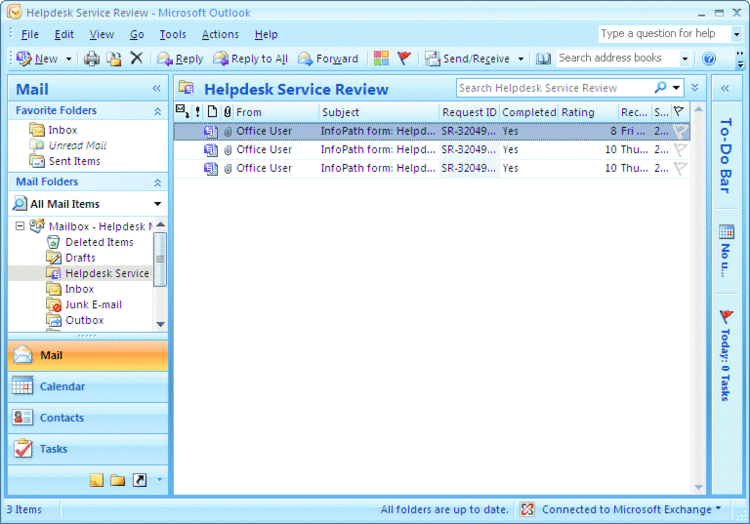Click the Send/Receive button
Image resolution: width=750 pixels, height=524 pixels.
(467, 59)
